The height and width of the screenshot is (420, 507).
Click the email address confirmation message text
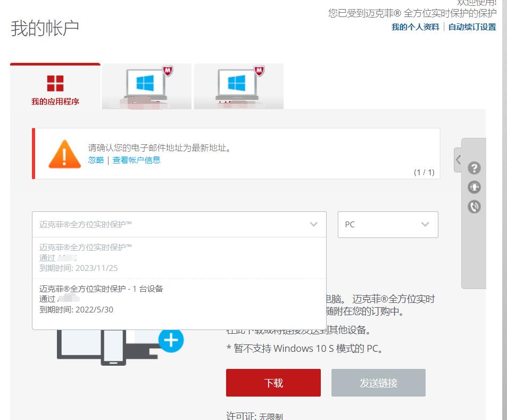point(160,148)
